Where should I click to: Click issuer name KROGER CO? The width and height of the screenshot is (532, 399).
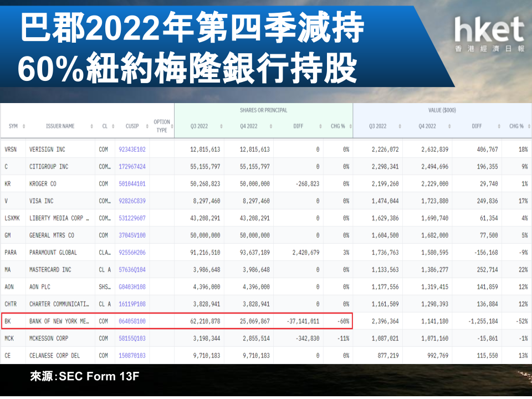click(x=43, y=184)
